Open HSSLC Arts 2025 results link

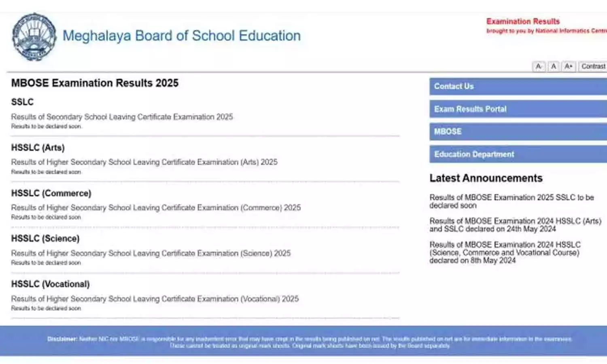[x=144, y=162]
